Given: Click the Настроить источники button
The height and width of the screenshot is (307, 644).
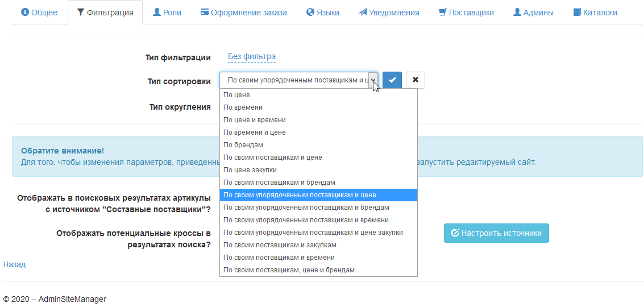Looking at the screenshot, I should pyautogui.click(x=496, y=233).
